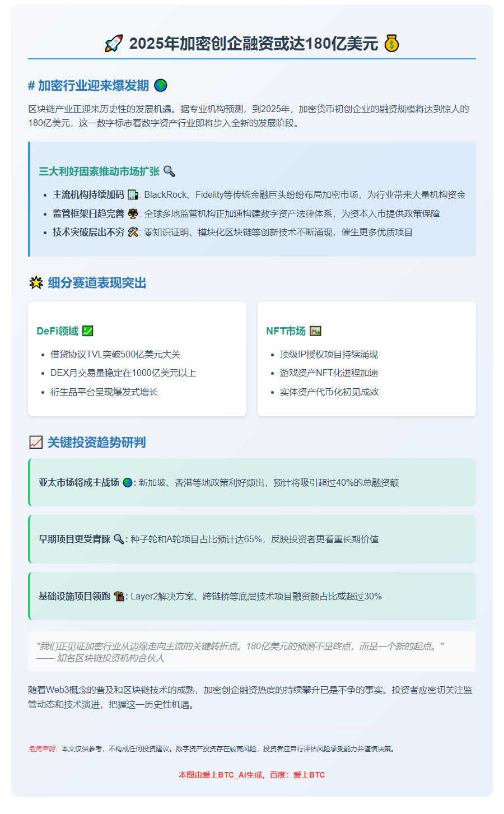Image resolution: width=504 pixels, height=814 pixels.
Task: Click the subheading 三大利好因素推动市场扩张
Action: point(99,171)
